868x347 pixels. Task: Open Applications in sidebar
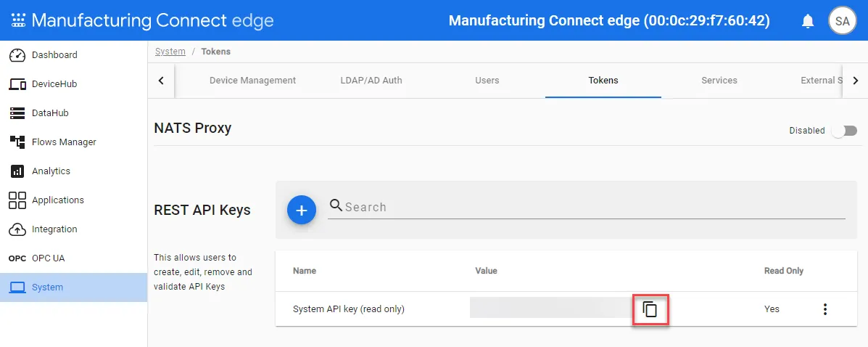pos(74,200)
